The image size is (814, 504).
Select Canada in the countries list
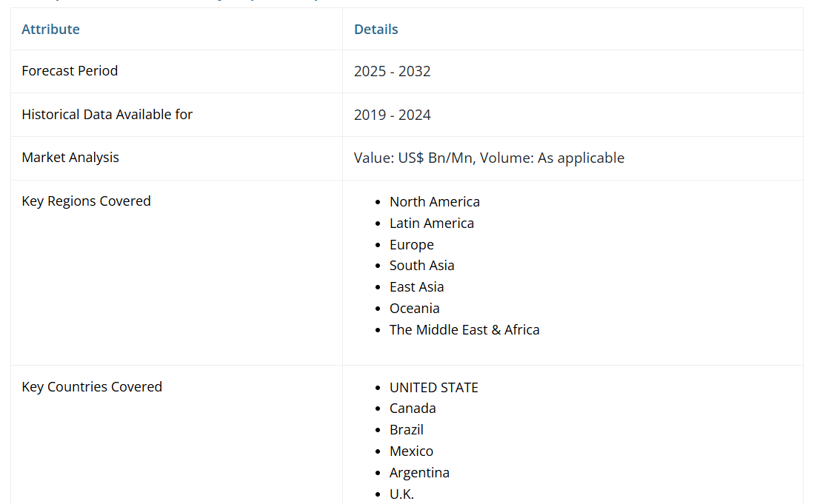tap(413, 409)
